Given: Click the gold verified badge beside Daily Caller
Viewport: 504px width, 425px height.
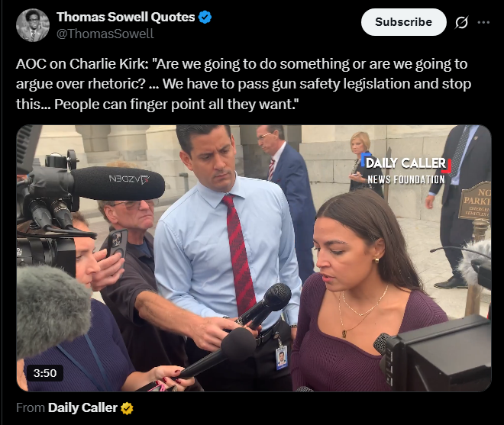Looking at the screenshot, I should point(127,408).
